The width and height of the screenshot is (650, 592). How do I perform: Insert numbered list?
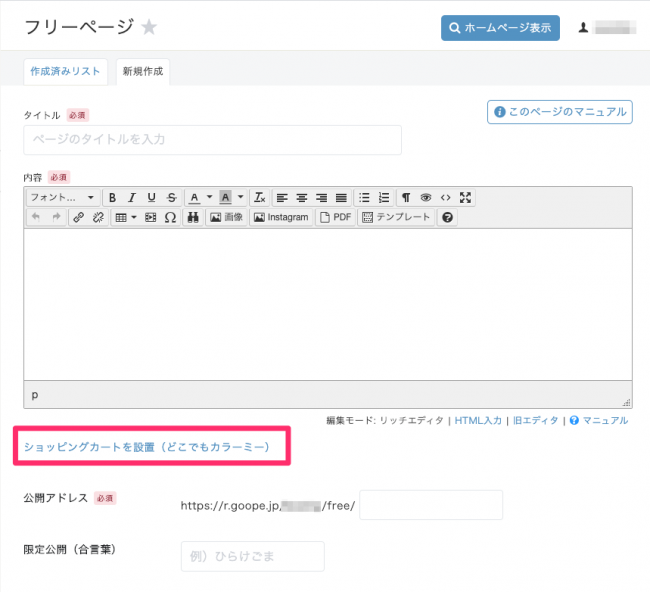click(x=384, y=198)
